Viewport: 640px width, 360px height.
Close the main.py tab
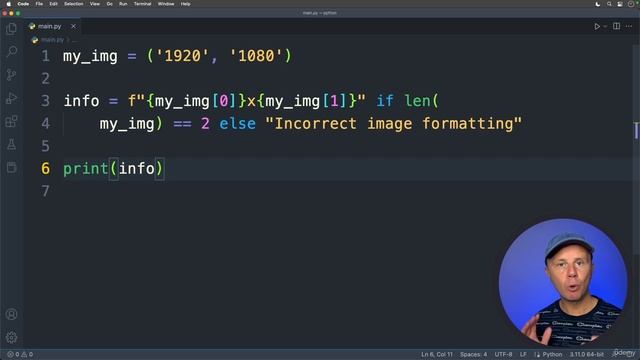[x=73, y=26]
